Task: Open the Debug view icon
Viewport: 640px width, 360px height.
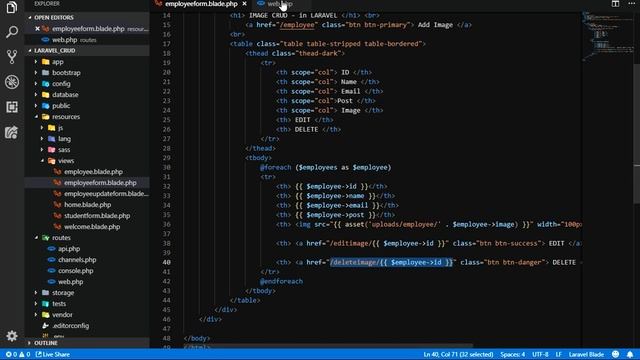Action: (x=12, y=82)
